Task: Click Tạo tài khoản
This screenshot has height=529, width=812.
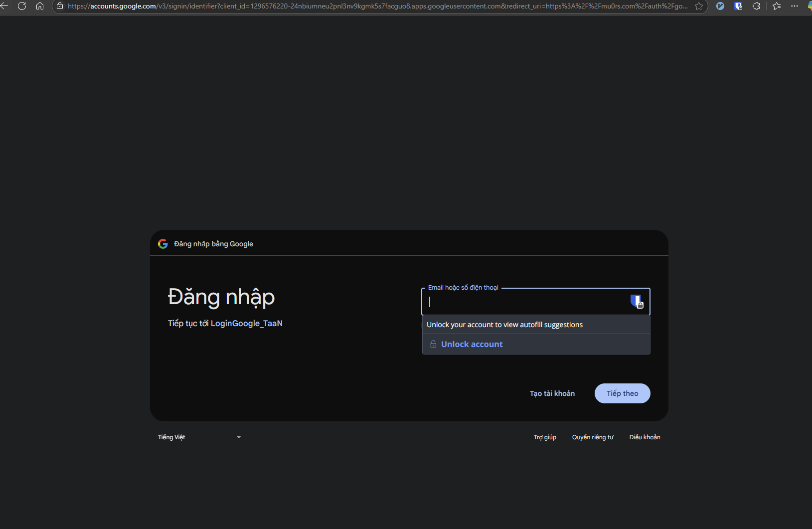Action: (x=552, y=393)
